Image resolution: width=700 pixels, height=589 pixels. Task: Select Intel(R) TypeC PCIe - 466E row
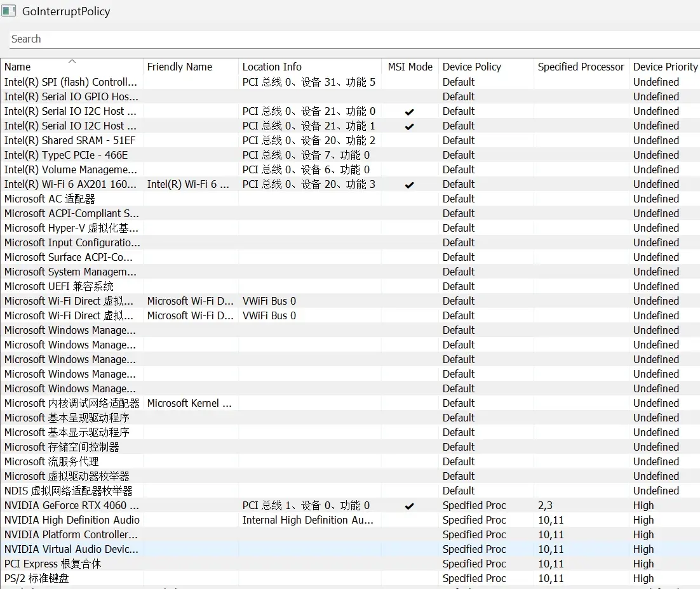(x=350, y=156)
